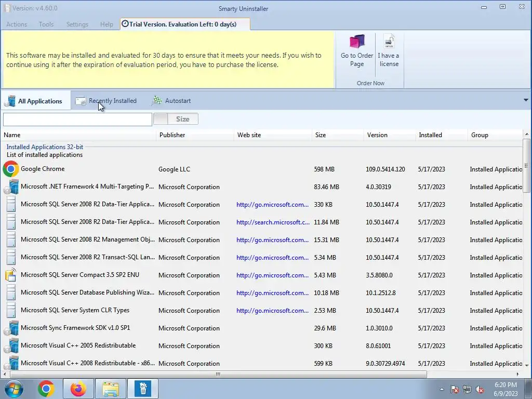This screenshot has width=532, height=399.
Task: Click icon of Visual C++ 2008 Redistributable
Action: [x=11, y=363]
